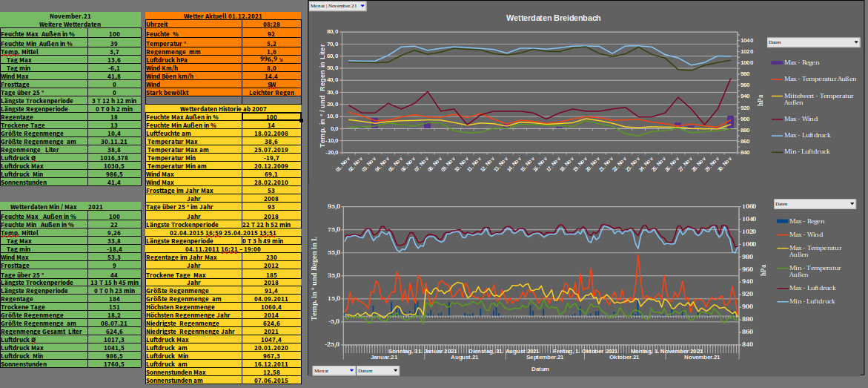Select the 2021 'Sonnenstunden' value '1760,5'
This screenshot has width=868, height=388.
pyautogui.click(x=115, y=364)
